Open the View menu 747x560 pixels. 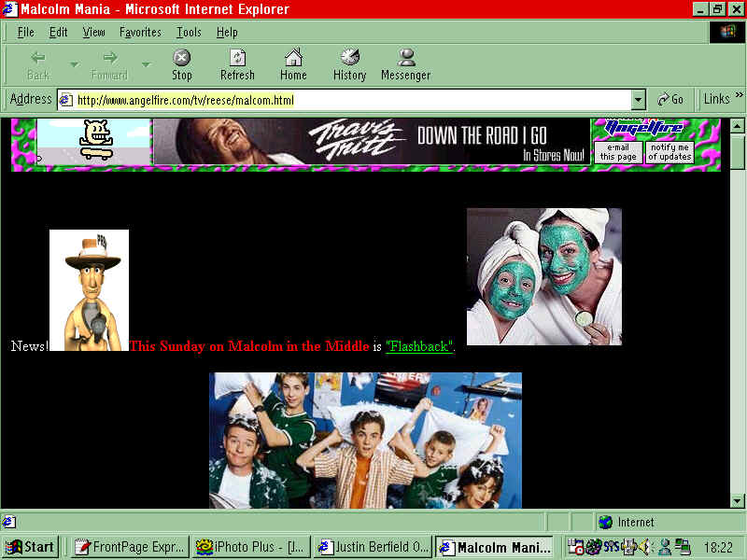coord(93,33)
